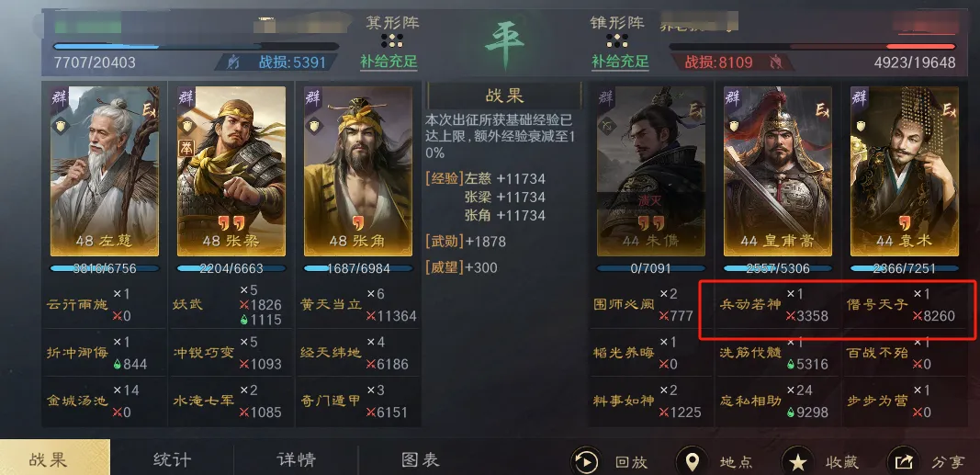This screenshot has width=980, height=475.
Task: Click the 兵动若神 skill entry
Action: (751, 304)
